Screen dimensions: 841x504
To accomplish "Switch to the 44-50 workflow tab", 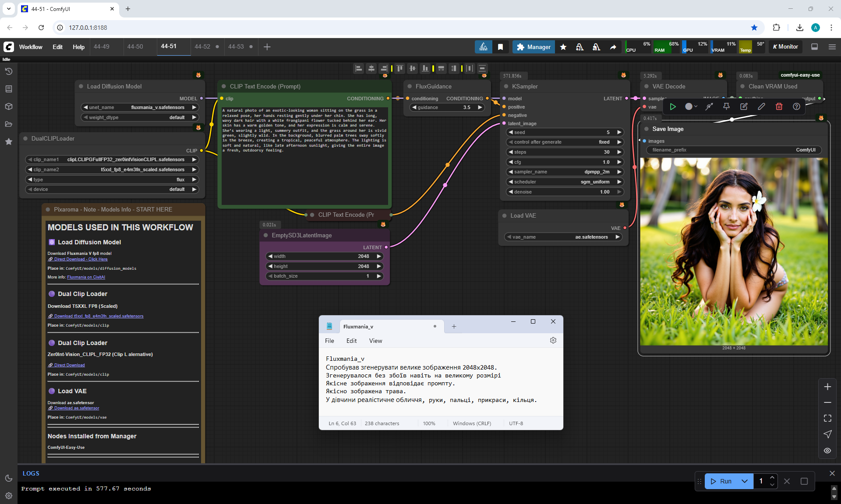I will pos(135,46).
